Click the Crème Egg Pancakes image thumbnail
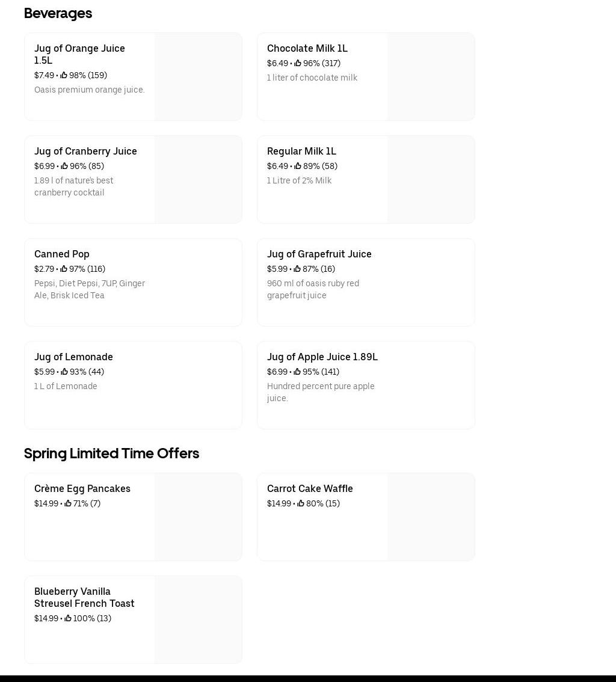Image resolution: width=616 pixels, height=682 pixels. 198,517
